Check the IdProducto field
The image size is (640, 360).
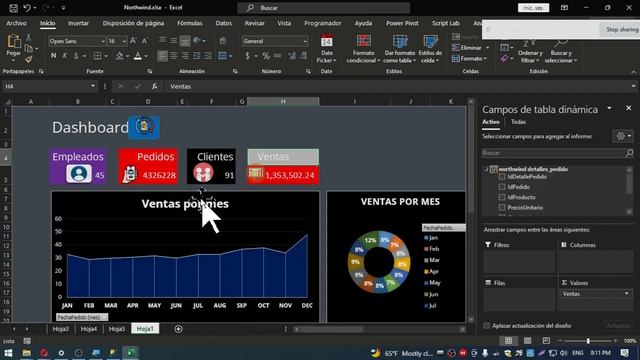(x=502, y=197)
